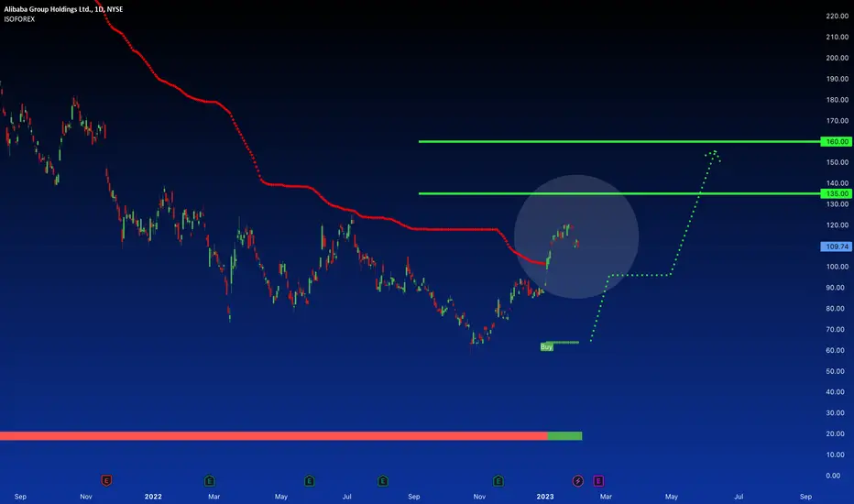Open the earnings marker between Jul and Sep 2022
This screenshot has width=854, height=504.
pos(383,480)
